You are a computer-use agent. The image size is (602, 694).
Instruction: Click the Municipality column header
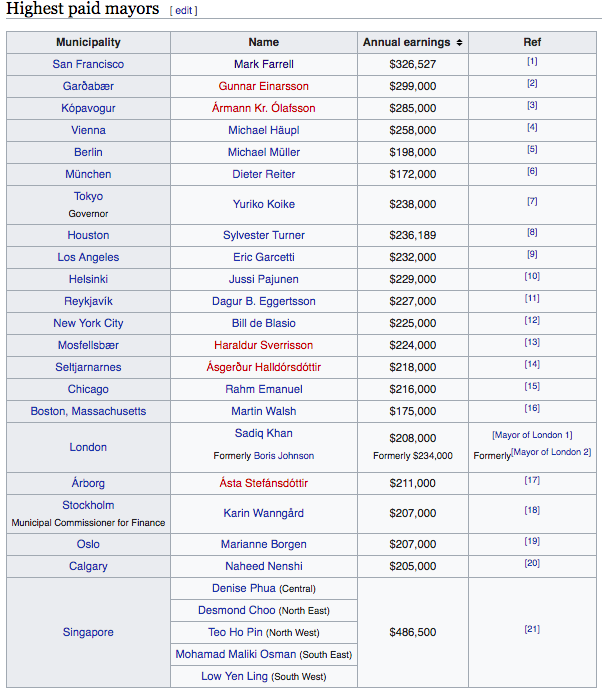pos(88,43)
